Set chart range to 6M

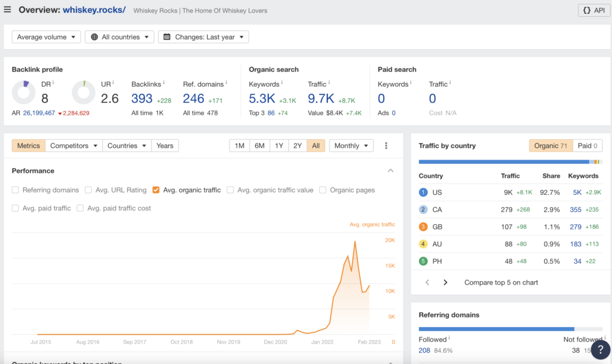click(x=259, y=145)
